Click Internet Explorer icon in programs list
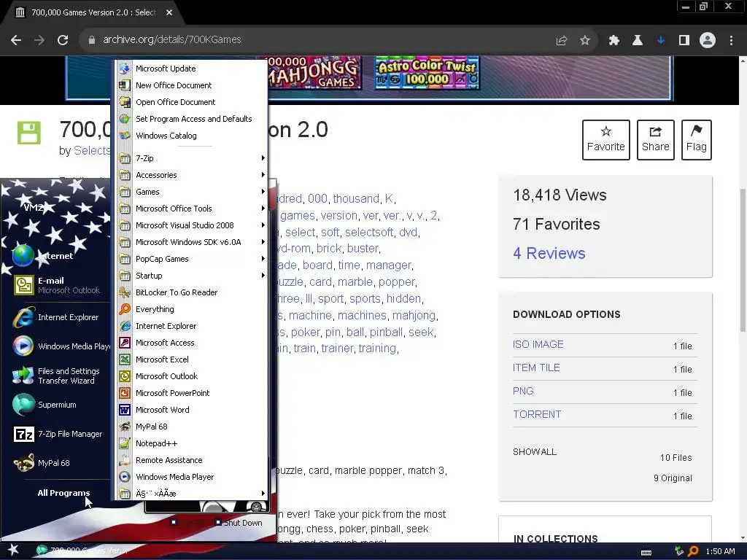 (125, 326)
